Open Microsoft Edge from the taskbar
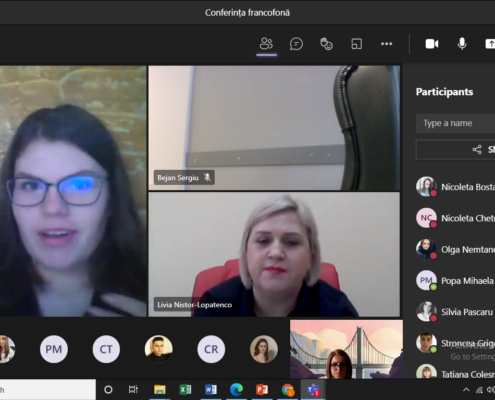This screenshot has width=495, height=400. 236,389
